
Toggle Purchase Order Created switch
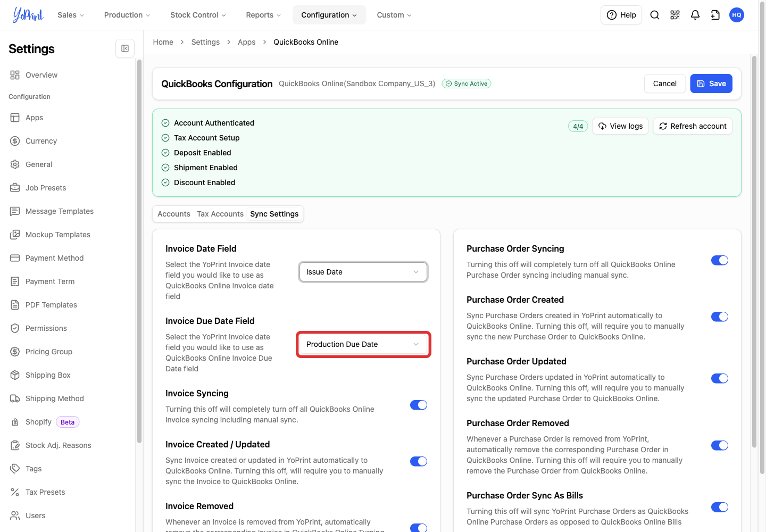click(x=720, y=317)
